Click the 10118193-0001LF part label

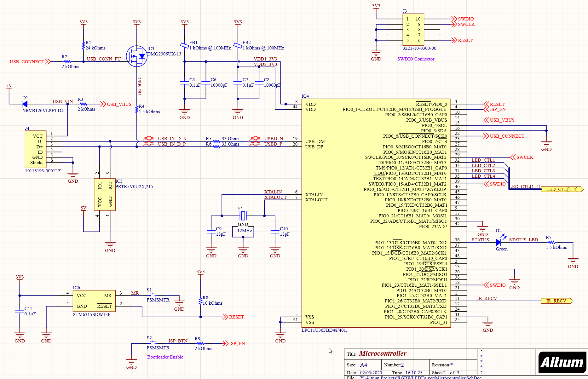coord(43,171)
